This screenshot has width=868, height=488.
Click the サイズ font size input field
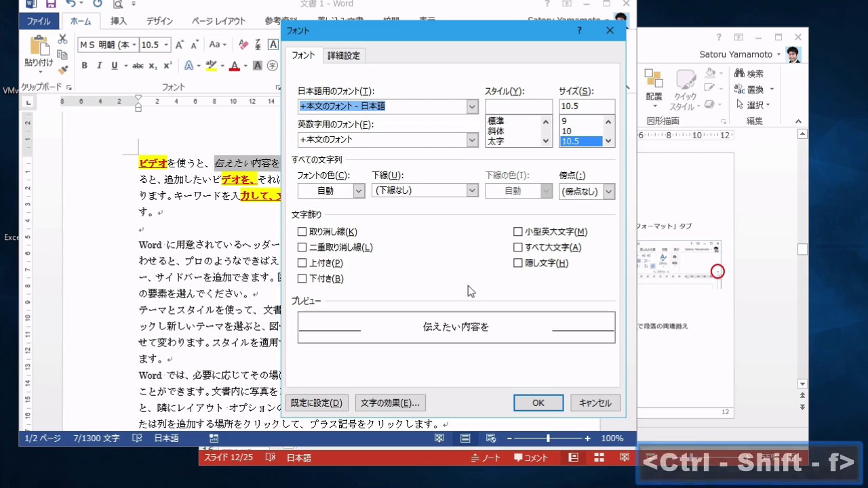pos(587,106)
